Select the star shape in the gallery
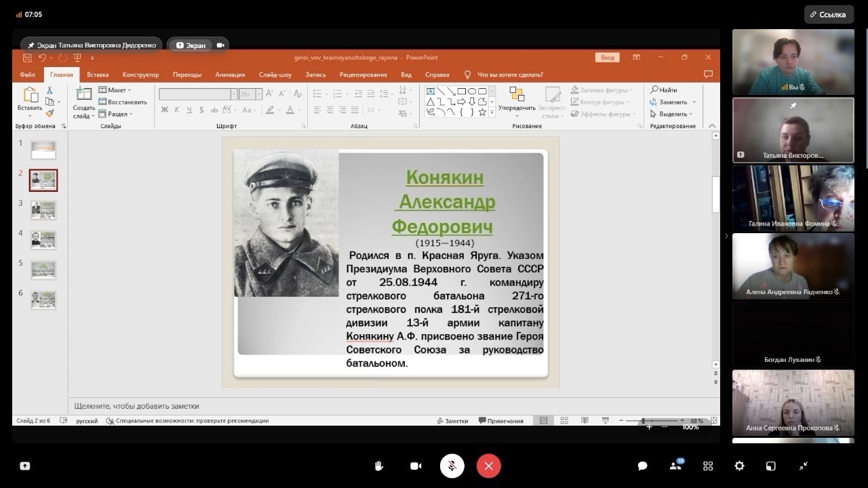This screenshot has height=488, width=868. point(482,113)
